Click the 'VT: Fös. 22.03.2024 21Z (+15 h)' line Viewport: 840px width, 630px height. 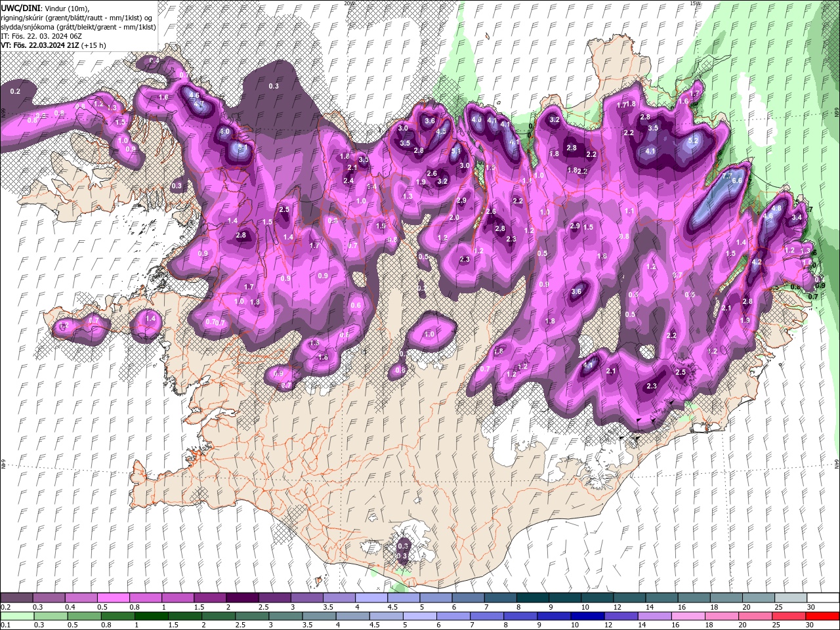click(x=54, y=45)
